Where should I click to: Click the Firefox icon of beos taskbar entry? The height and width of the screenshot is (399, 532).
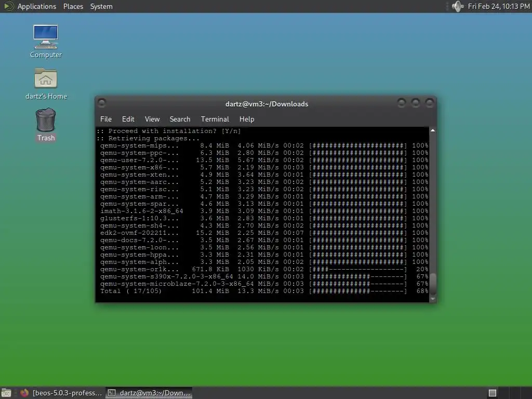click(x=24, y=393)
